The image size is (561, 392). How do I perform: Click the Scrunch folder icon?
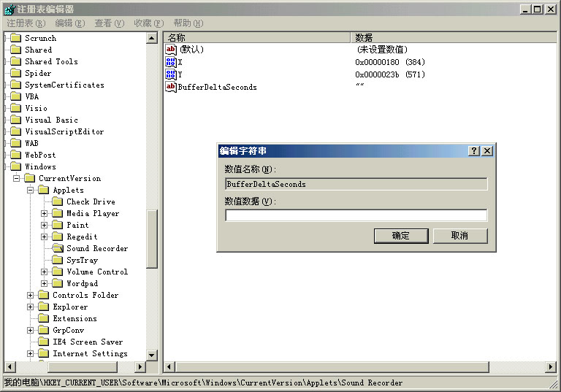click(16, 38)
